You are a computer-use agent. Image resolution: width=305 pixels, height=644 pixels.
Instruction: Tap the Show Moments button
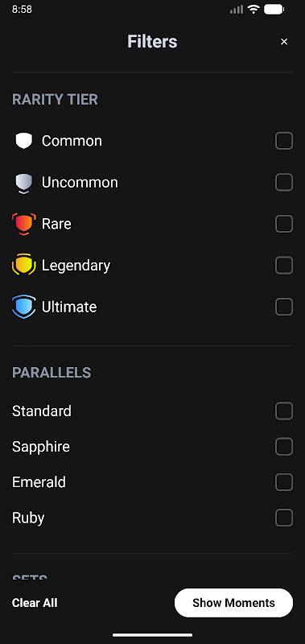click(233, 603)
